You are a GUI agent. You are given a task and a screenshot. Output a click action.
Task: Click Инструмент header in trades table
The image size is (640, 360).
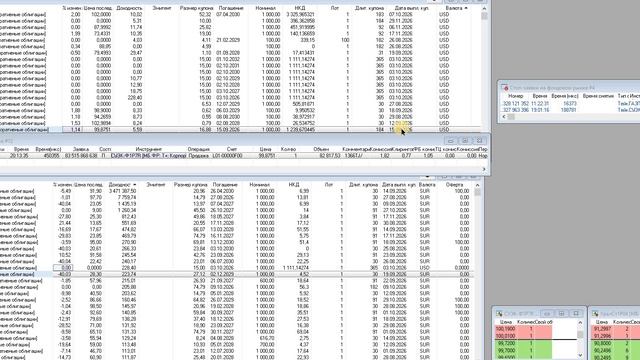[x=149, y=149]
